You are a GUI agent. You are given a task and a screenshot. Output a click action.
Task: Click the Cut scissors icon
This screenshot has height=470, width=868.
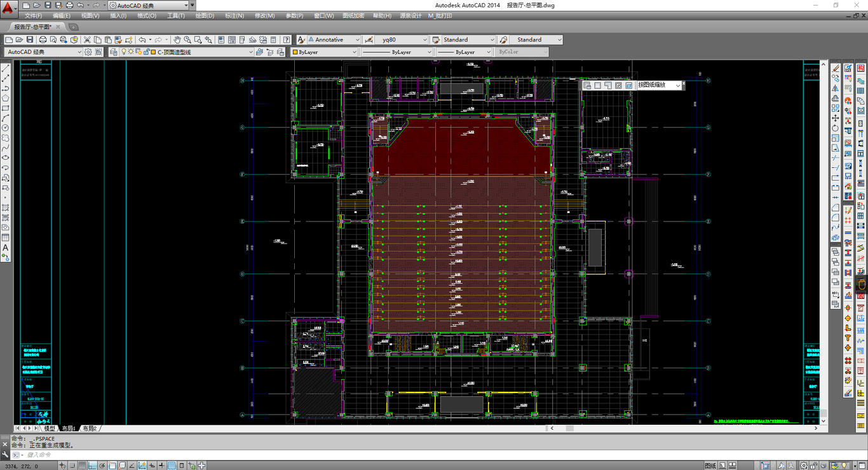(87, 39)
